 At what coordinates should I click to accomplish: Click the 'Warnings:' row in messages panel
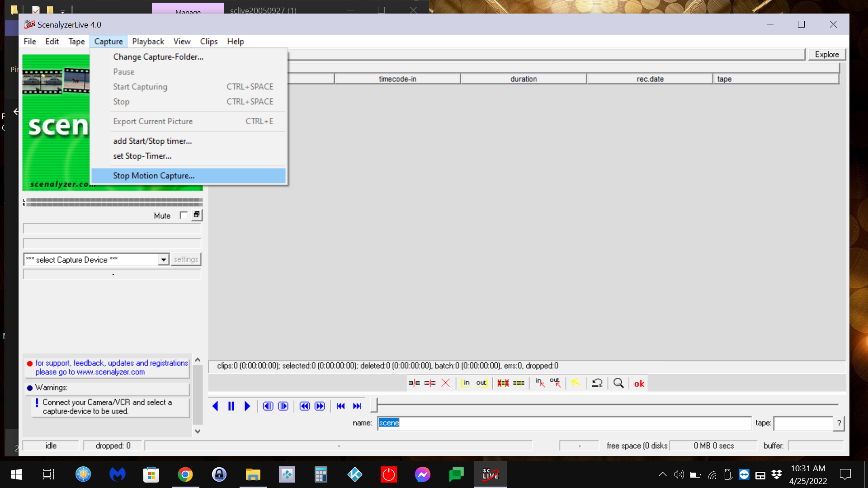(x=108, y=388)
